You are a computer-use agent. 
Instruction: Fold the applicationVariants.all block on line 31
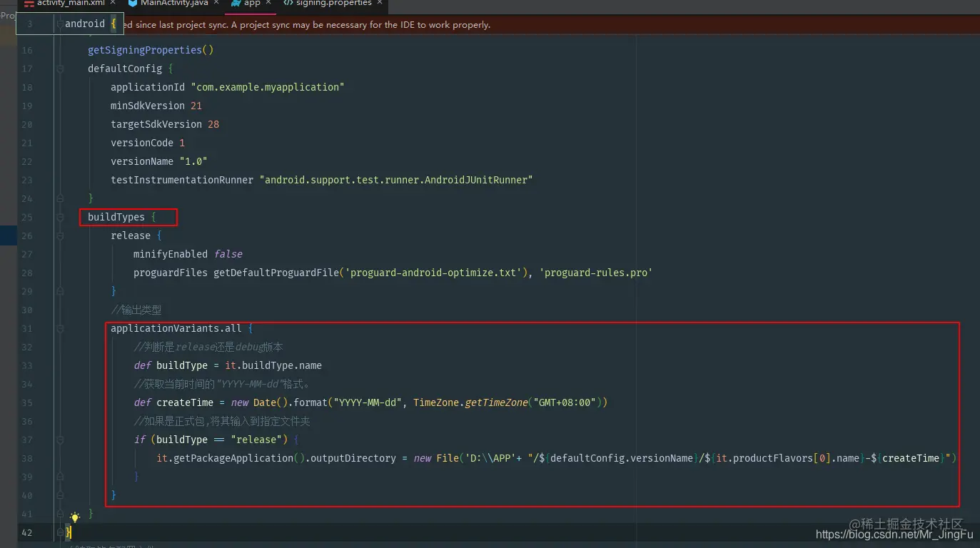click(x=61, y=328)
